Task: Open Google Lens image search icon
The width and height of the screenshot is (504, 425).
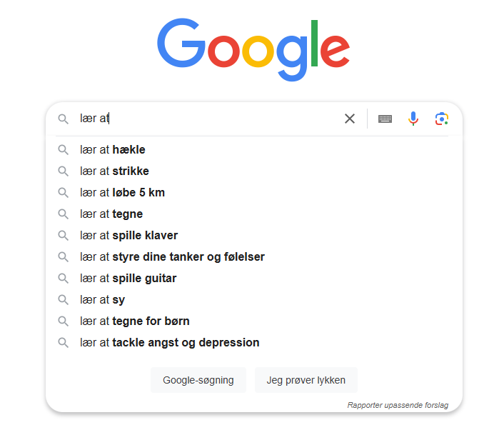Action: coord(442,119)
